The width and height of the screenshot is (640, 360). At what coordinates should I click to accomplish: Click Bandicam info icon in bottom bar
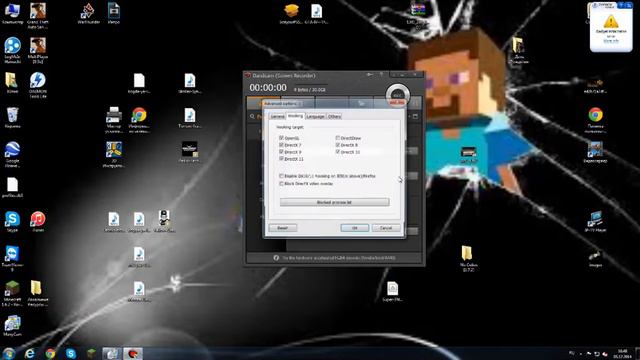pos(276,258)
